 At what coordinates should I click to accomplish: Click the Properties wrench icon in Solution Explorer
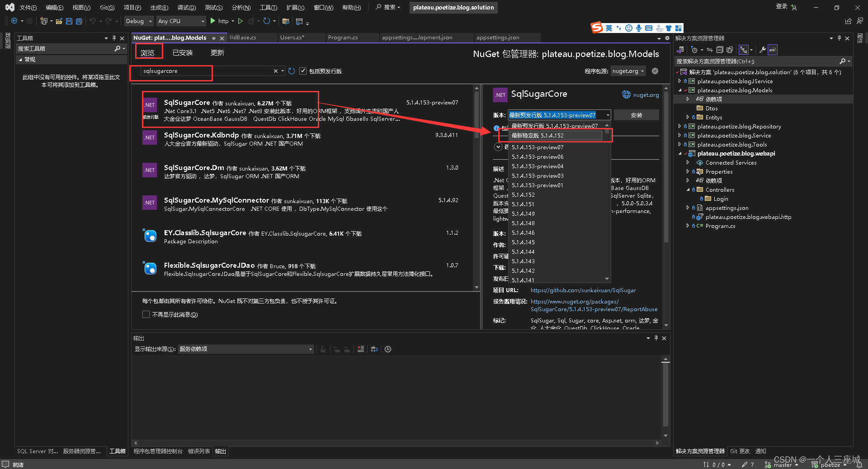click(x=762, y=50)
